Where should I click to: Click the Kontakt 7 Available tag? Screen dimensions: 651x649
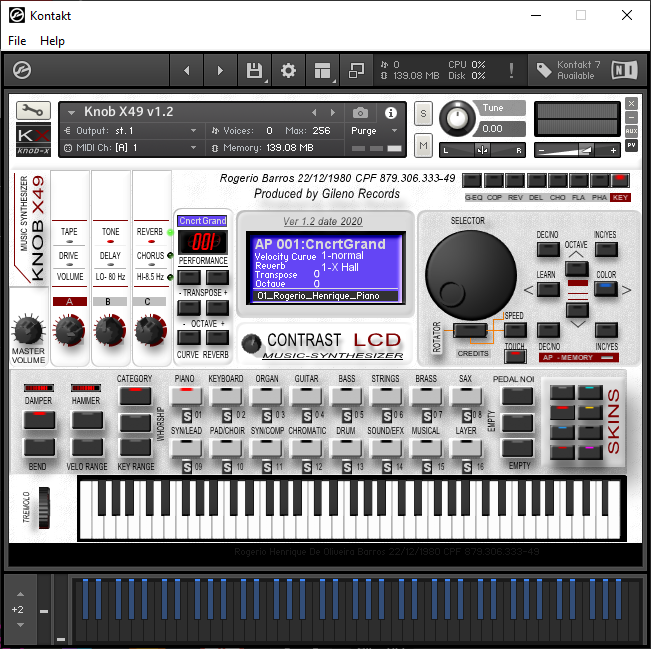(x=568, y=70)
